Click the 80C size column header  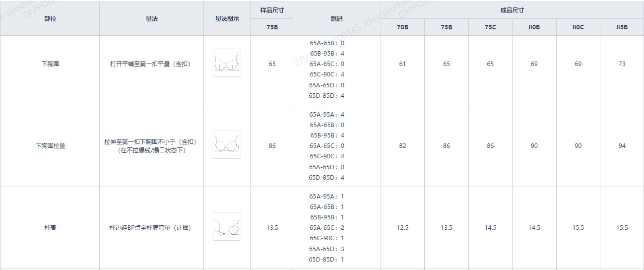point(578,27)
